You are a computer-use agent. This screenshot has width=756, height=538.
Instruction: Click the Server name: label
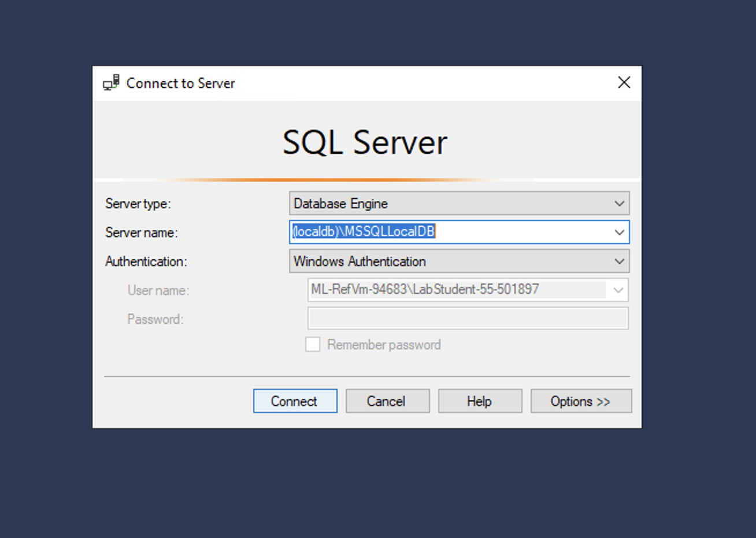[x=141, y=233]
